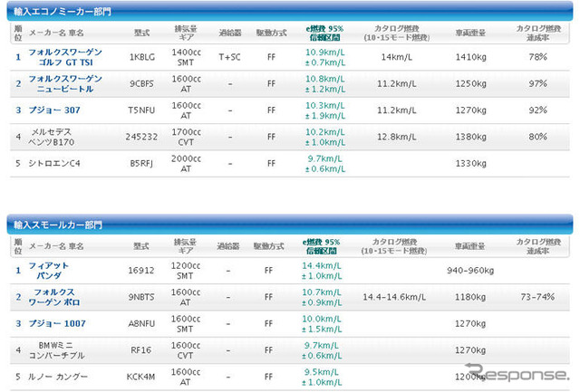Click the 10.9km/L e-fuel value
This screenshot has height=392, width=580.
(x=324, y=53)
